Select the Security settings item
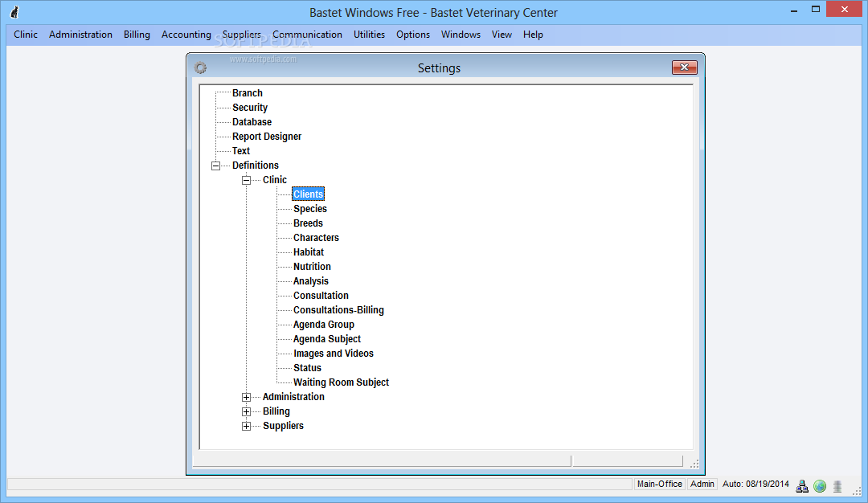This screenshot has height=503, width=868. (250, 108)
